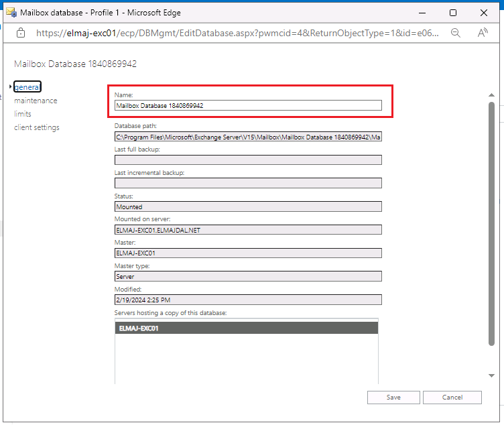
Task: Switch to the maintenance section
Action: coord(36,101)
